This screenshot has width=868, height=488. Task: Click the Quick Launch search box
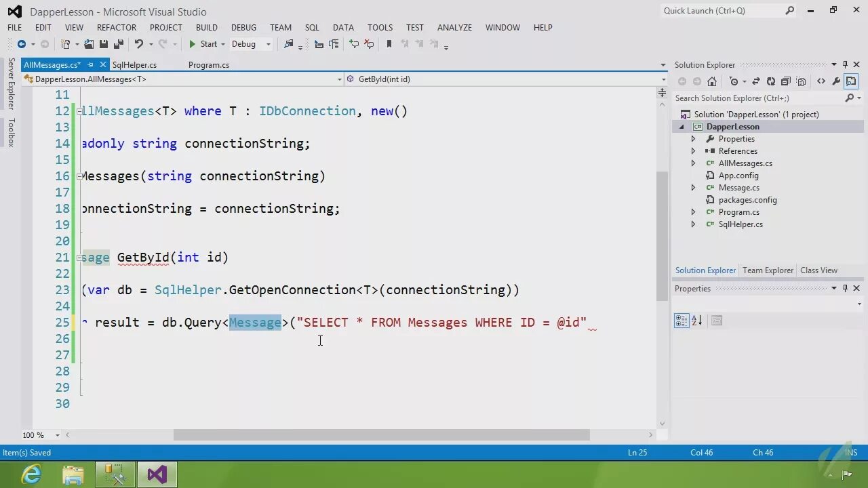tap(728, 11)
